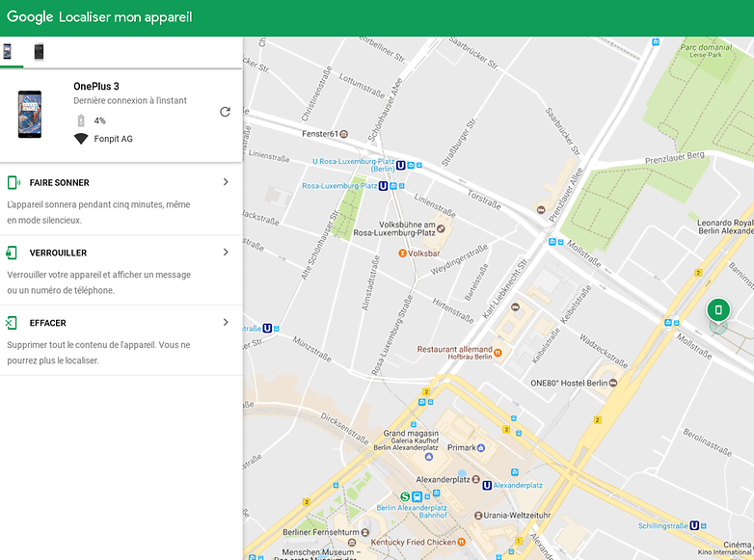Click the OnePlus 3 device name
Image resolution: width=754 pixels, height=560 pixels.
96,87
